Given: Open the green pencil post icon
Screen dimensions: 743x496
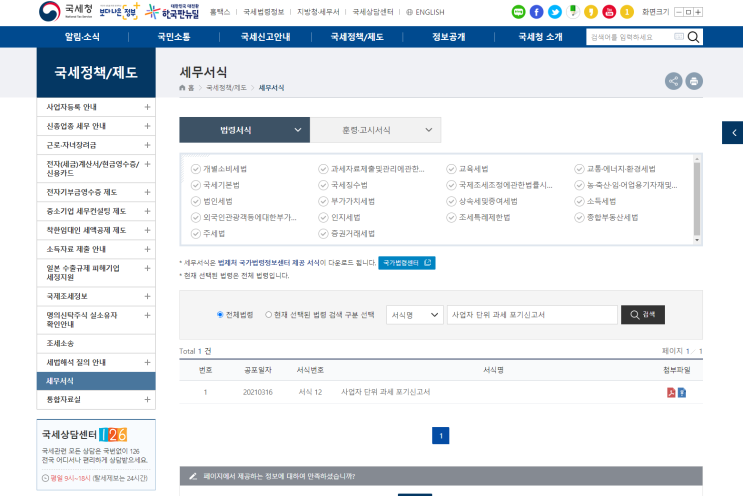Looking at the screenshot, I should (573, 12).
